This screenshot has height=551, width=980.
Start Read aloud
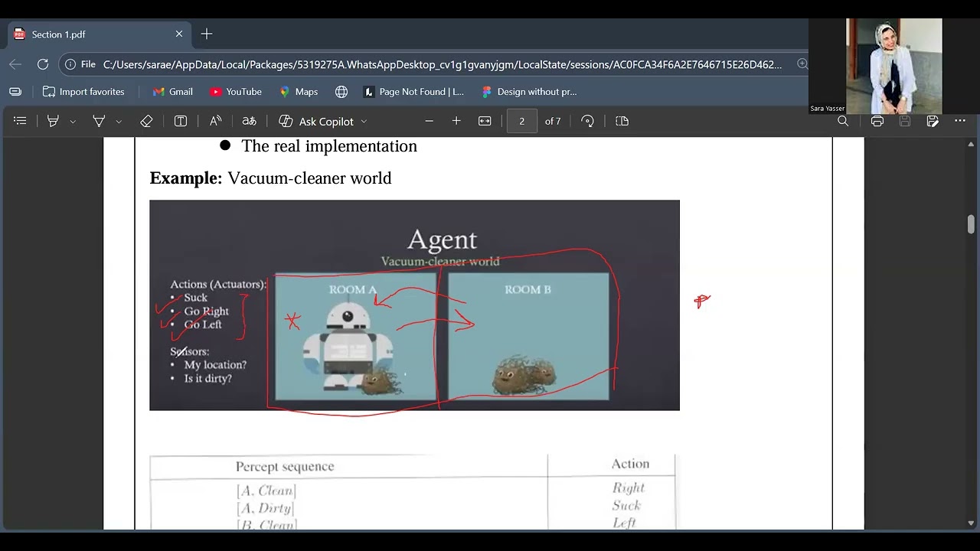pyautogui.click(x=215, y=121)
